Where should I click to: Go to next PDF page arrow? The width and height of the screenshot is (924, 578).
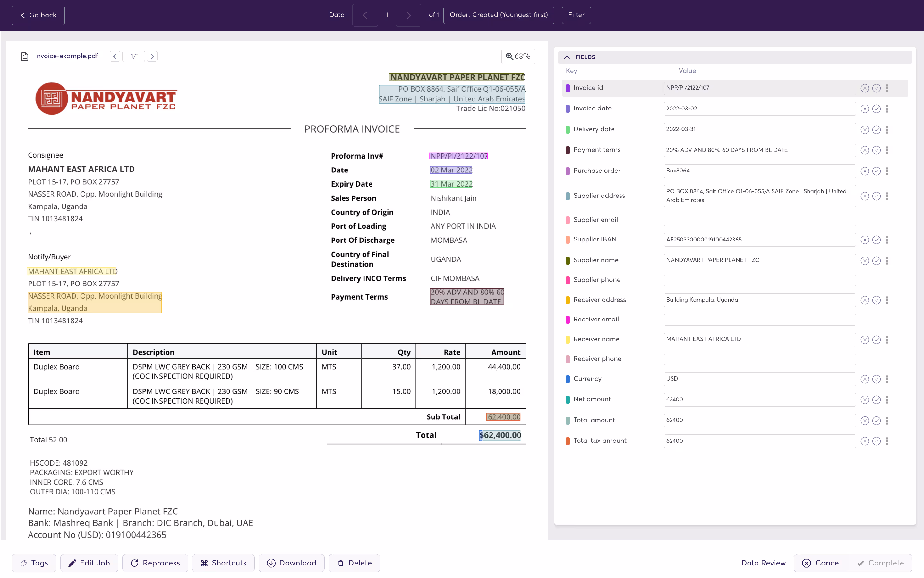click(152, 56)
